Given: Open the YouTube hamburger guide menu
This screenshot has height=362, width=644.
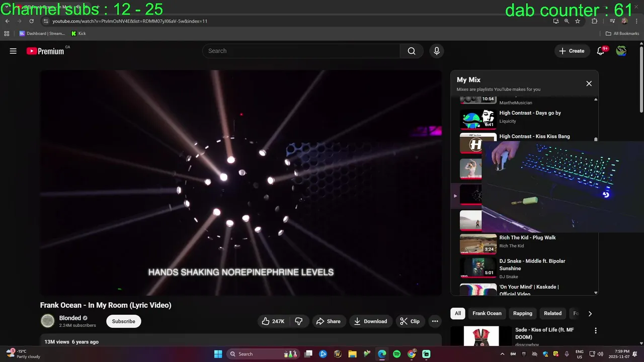Looking at the screenshot, I should [x=13, y=51].
